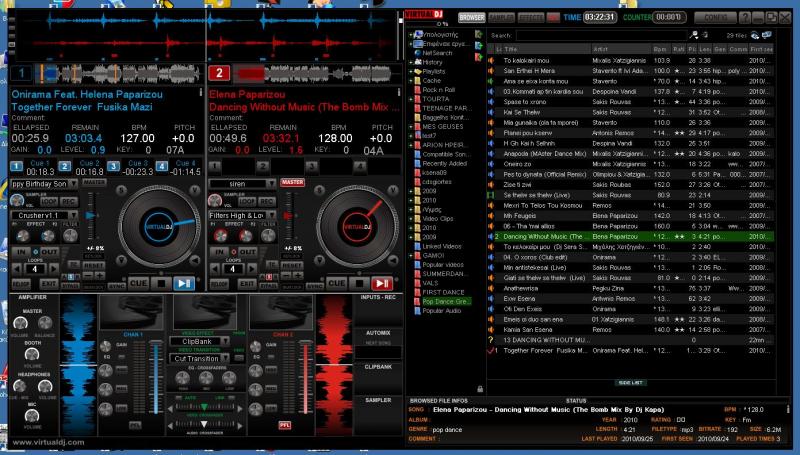Stop playback on deck 2
Viewport: 800px width, 455px height.
pos(359,283)
